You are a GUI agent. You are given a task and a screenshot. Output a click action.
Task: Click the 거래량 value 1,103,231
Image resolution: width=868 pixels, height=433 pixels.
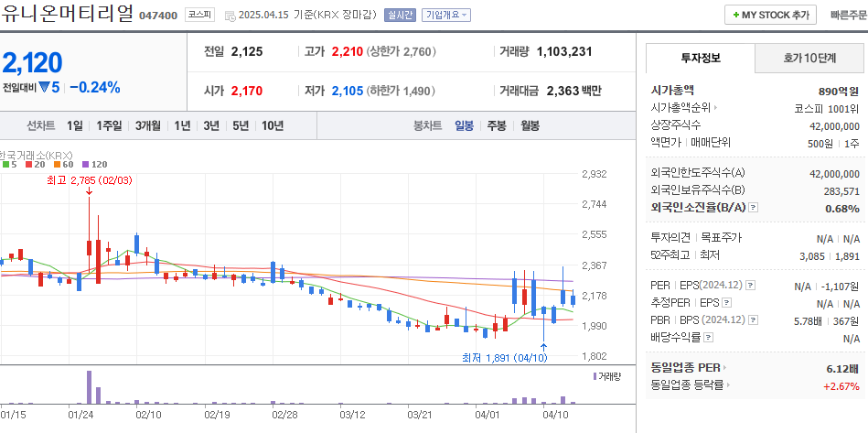[564, 52]
